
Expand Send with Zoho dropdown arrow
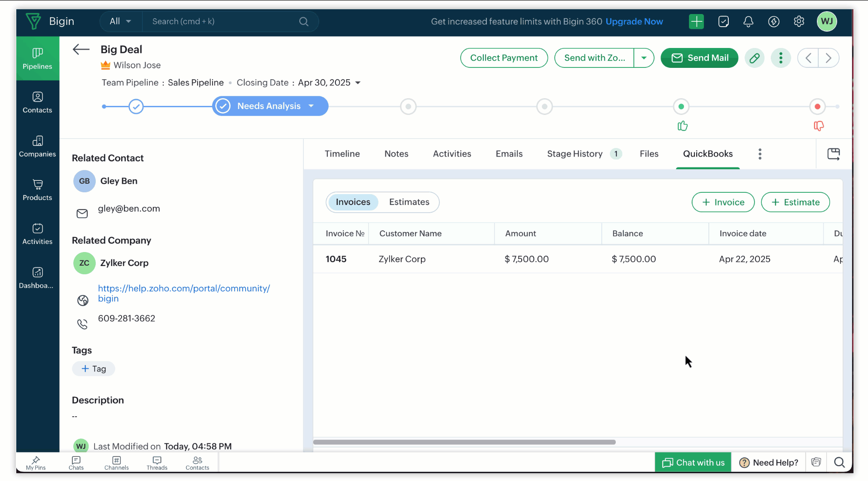coord(644,58)
